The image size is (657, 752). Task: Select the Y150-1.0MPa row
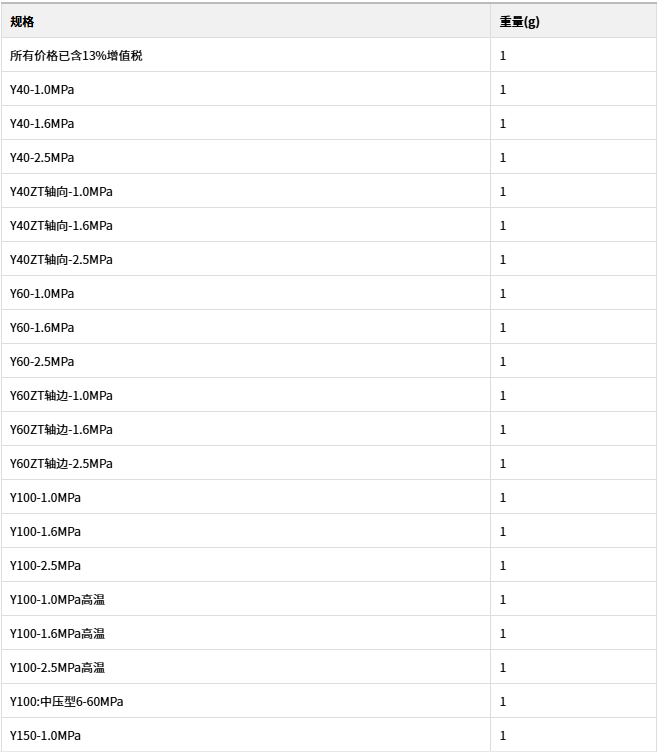328,736
